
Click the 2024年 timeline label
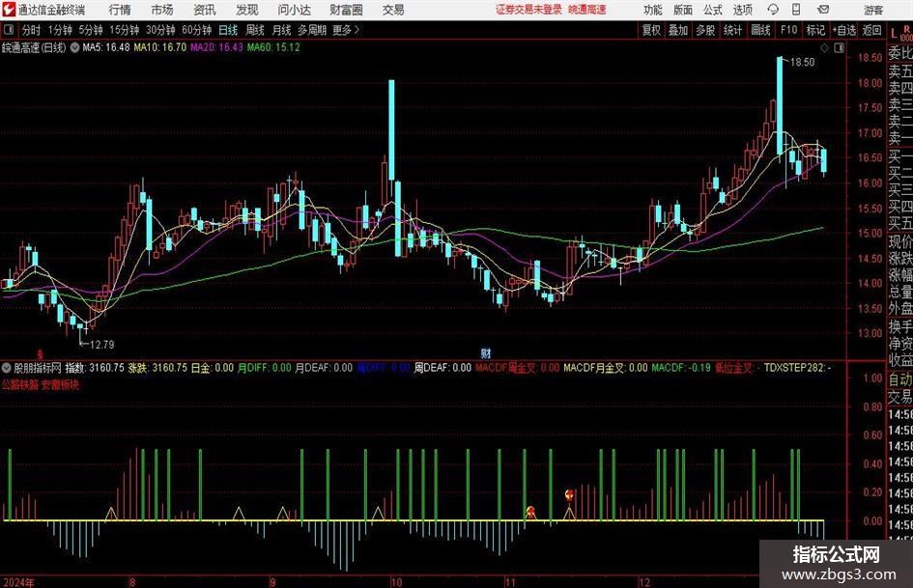click(x=18, y=582)
